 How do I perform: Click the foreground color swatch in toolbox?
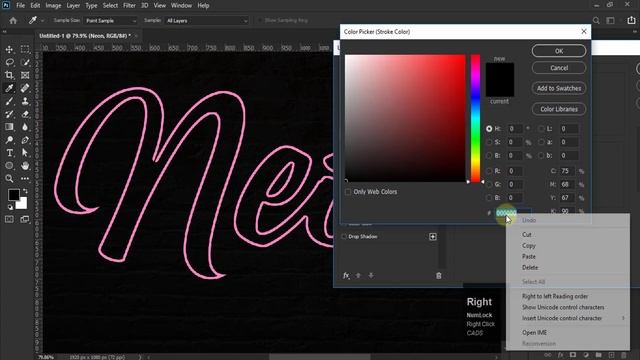click(13, 195)
